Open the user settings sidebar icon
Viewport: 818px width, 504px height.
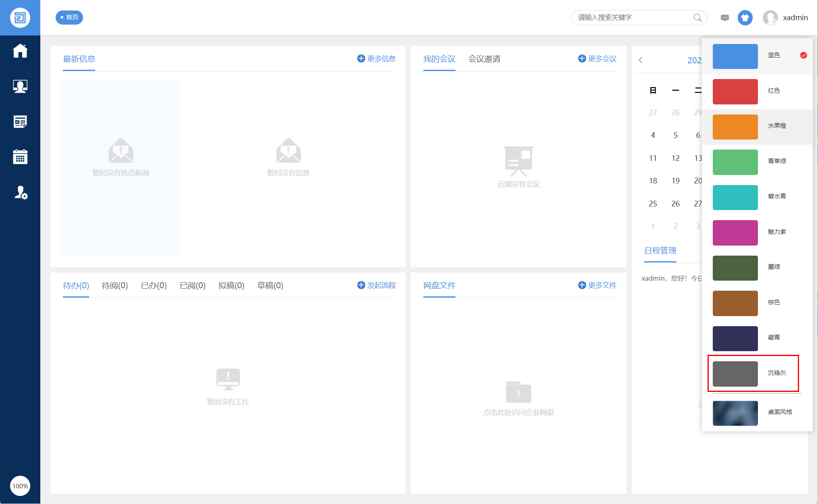pyautogui.click(x=20, y=193)
